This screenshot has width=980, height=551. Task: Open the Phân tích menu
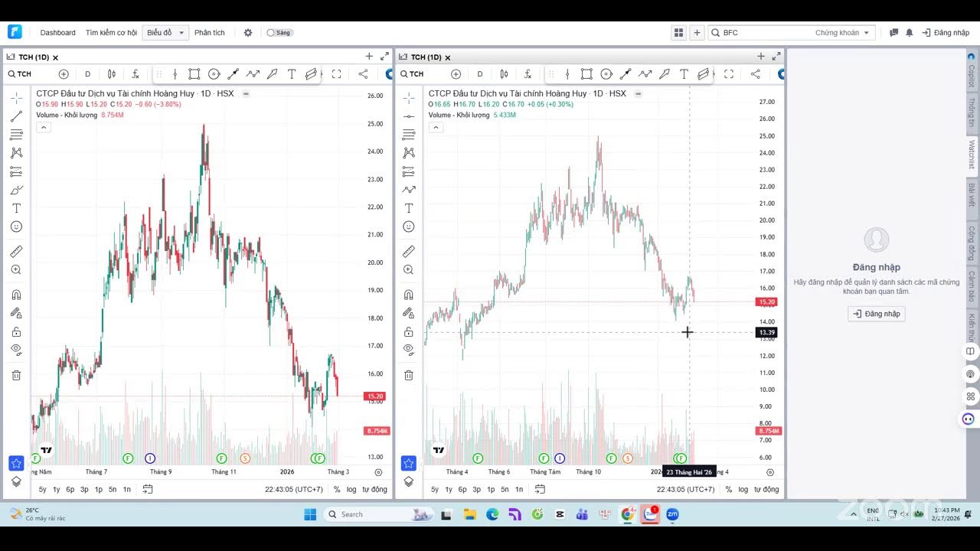[210, 33]
